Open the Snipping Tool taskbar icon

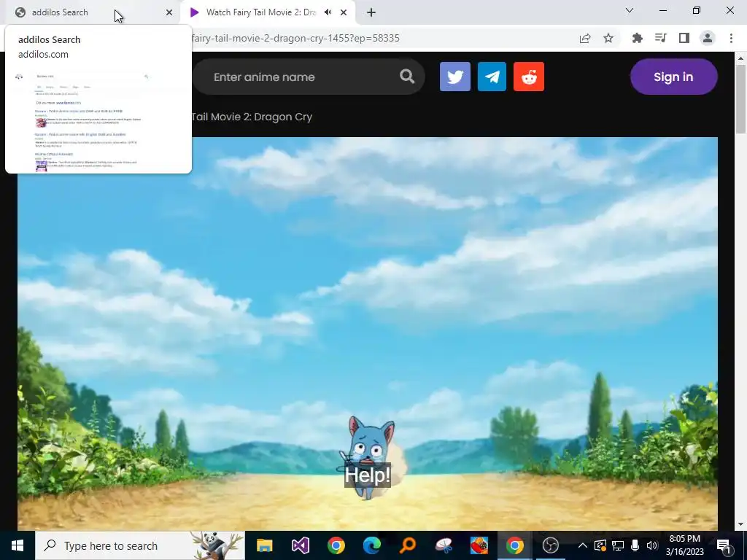(x=444, y=545)
